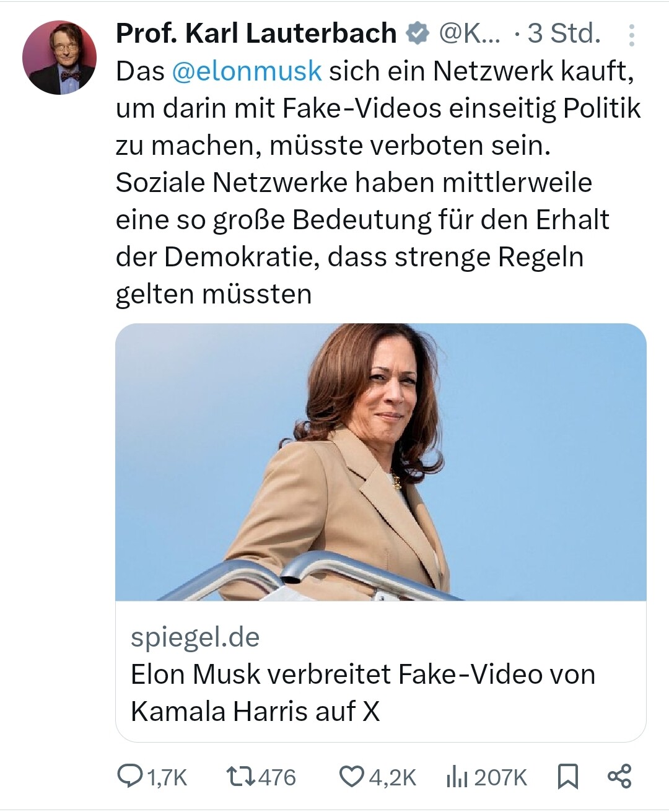Screen dimensions: 669x812
Task: Click the 1,7K reply count
Action: pyautogui.click(x=166, y=777)
